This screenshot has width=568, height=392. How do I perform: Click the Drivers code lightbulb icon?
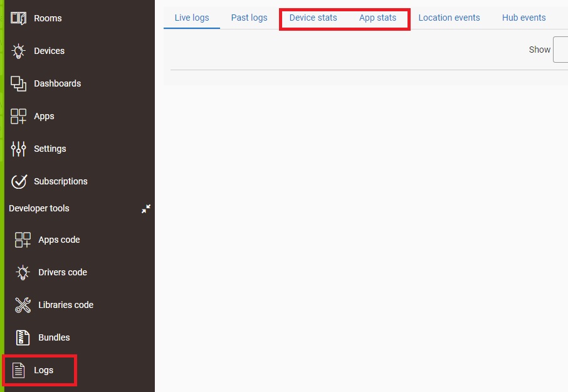click(23, 272)
